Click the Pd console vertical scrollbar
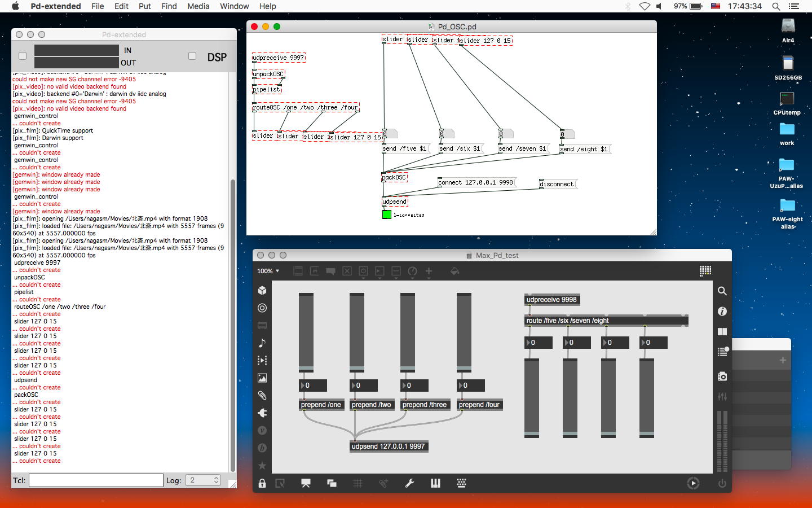Viewport: 812px width, 508px height. coord(233,325)
